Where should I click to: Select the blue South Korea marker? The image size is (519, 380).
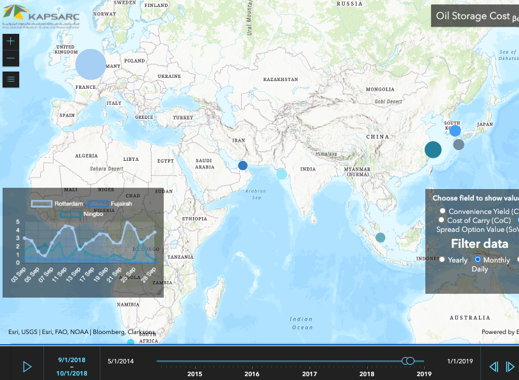point(455,131)
